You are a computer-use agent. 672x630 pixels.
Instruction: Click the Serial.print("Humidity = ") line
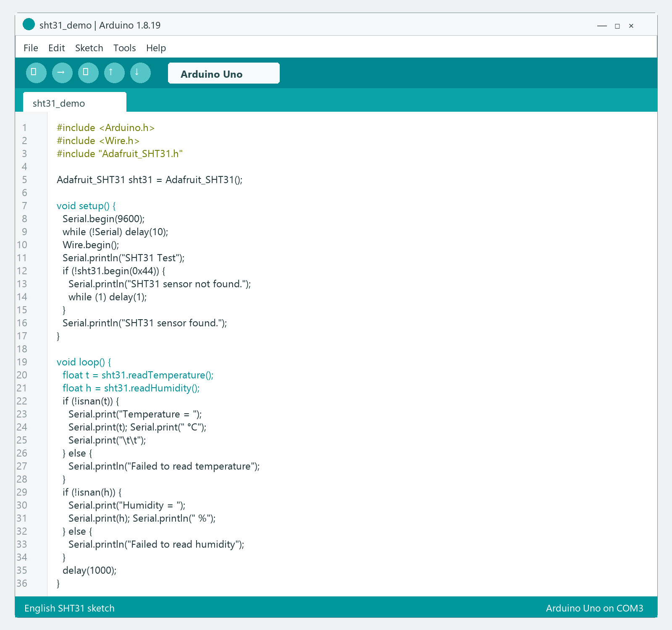[x=127, y=505]
